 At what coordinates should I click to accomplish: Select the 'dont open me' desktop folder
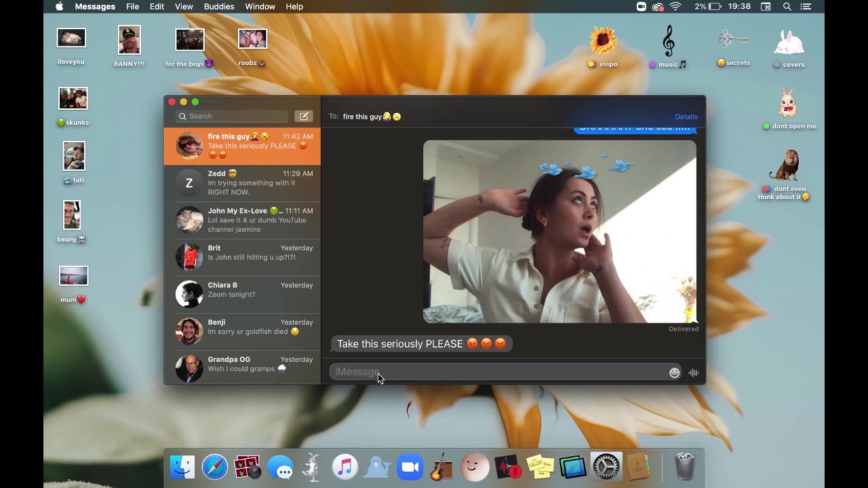click(789, 108)
